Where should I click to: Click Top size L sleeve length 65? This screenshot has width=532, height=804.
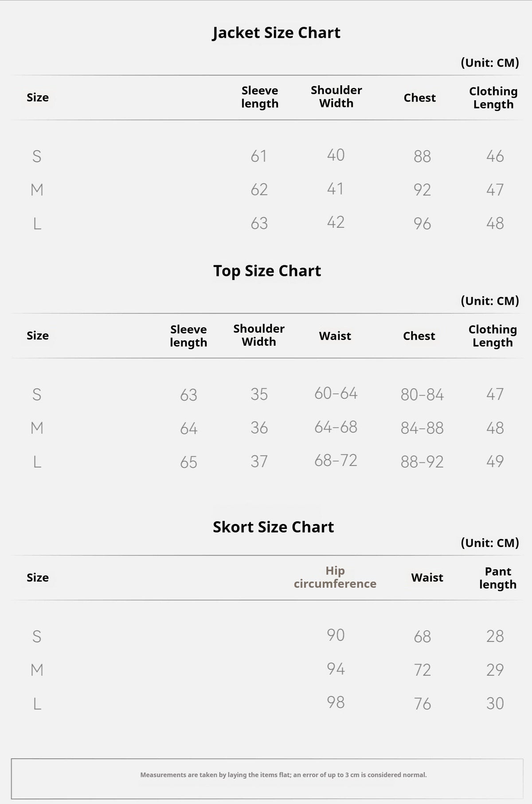coord(188,462)
